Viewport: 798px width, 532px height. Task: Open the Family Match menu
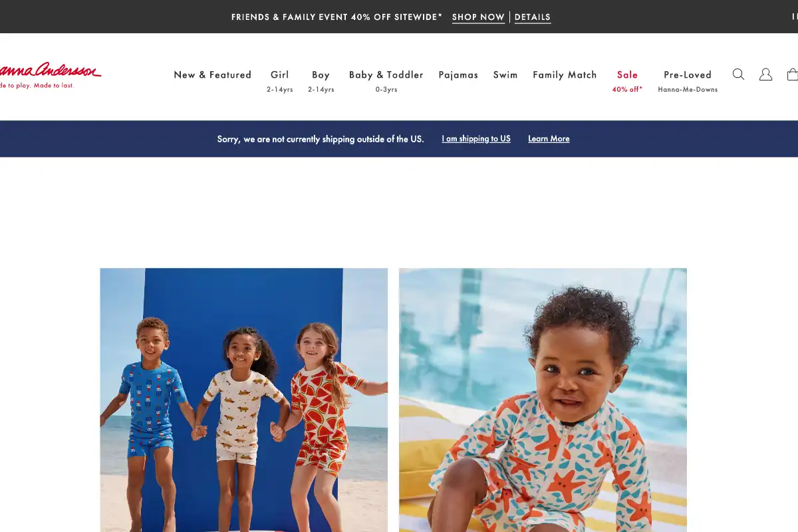[565, 75]
